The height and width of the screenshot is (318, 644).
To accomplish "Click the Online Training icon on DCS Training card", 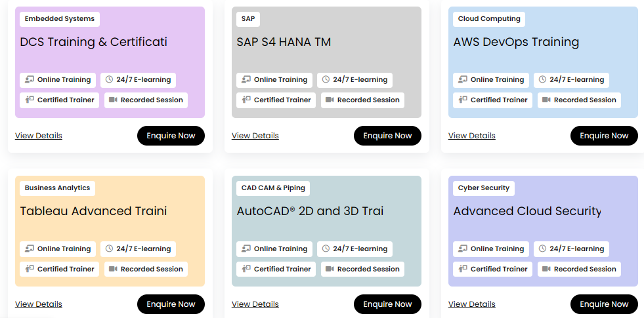I will 29,80.
